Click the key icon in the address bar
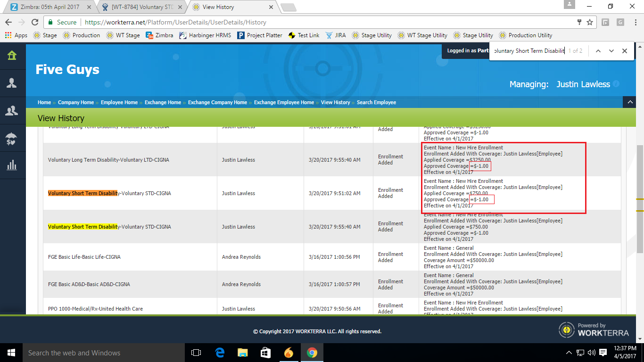Viewport: 644px width, 362px height. pyautogui.click(x=579, y=22)
